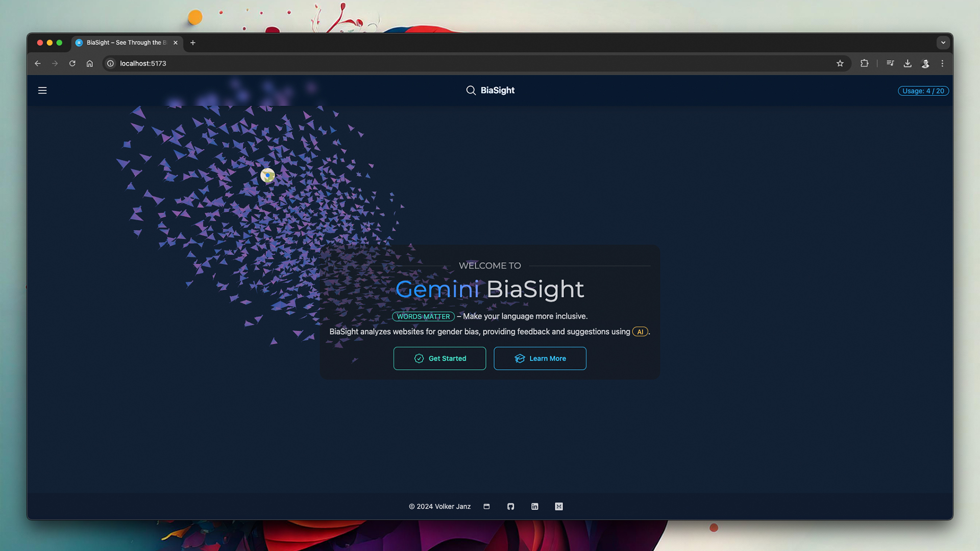Reload the page with the refresh button
980x551 pixels.
click(x=72, y=63)
